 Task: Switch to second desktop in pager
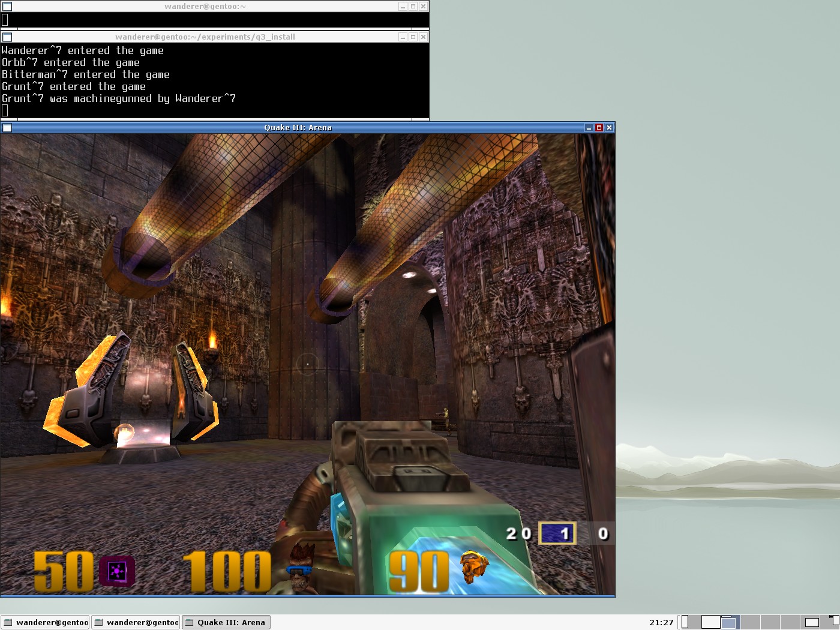pyautogui.click(x=711, y=622)
